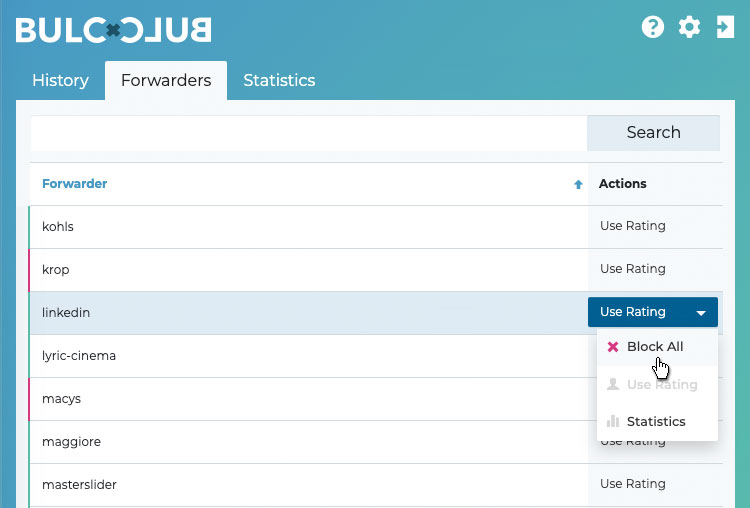This screenshot has height=508, width=750.
Task: Select Block All from the dropdown menu
Action: (655, 347)
